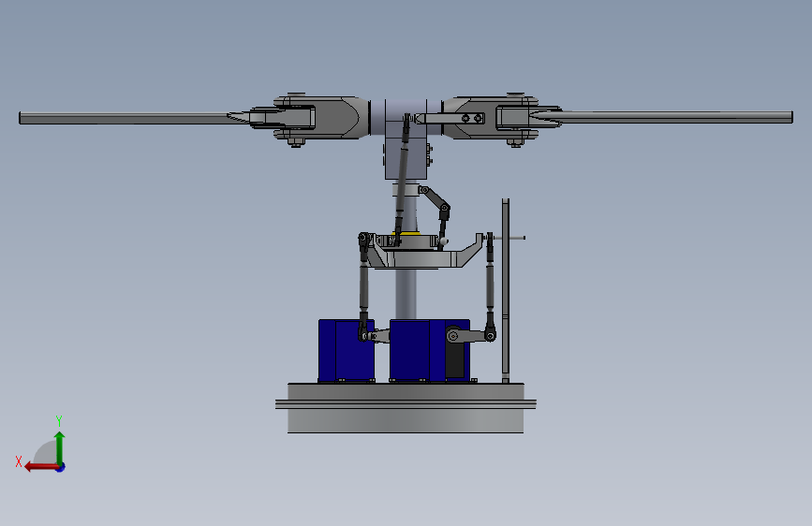
Task: Select the servo horn arm on the right servo
Action: (470, 337)
